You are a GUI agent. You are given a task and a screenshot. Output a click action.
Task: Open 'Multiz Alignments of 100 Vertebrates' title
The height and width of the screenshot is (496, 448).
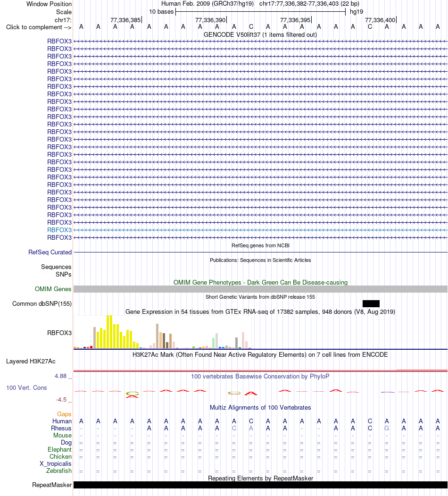pos(260,408)
